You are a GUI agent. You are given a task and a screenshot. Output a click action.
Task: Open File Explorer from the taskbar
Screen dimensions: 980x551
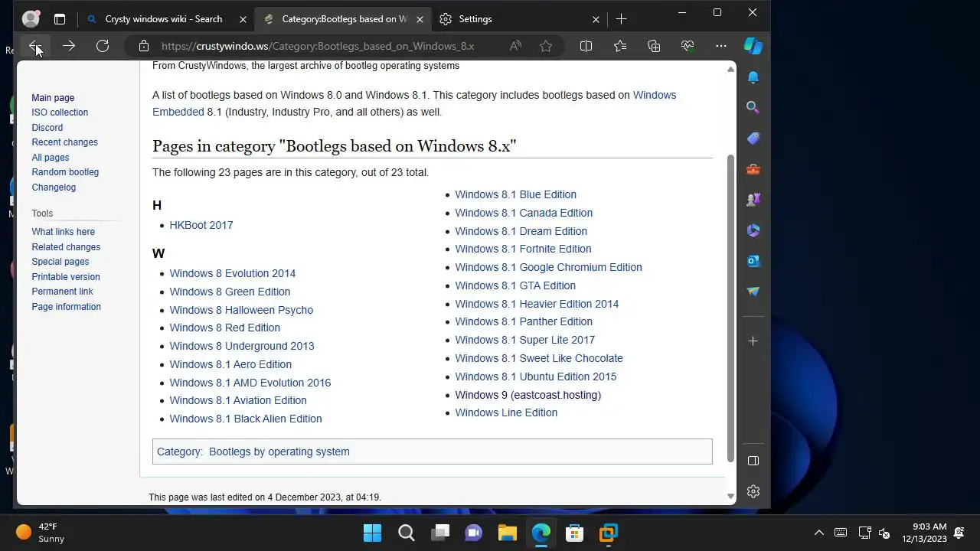507,533
